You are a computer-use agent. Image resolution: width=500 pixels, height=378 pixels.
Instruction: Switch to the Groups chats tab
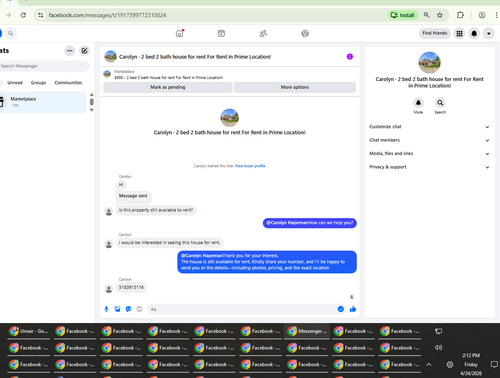click(x=39, y=83)
